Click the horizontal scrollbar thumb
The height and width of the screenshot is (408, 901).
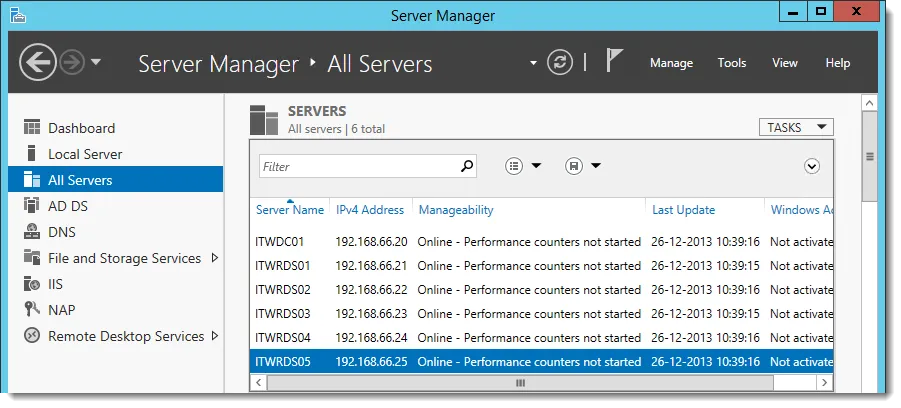(521, 383)
